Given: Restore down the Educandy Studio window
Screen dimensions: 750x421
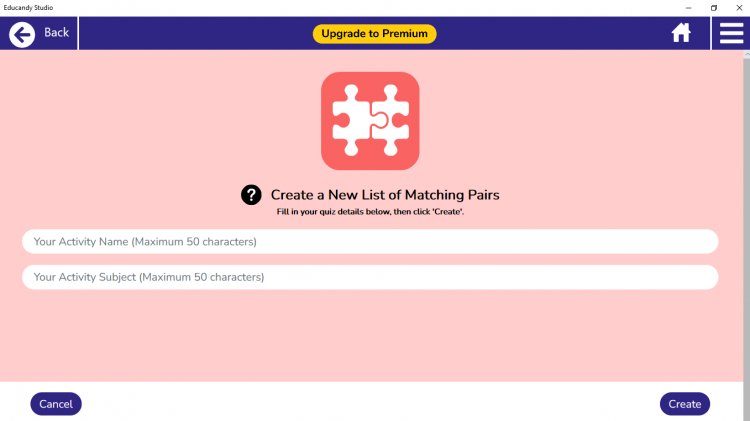Looking at the screenshot, I should [x=714, y=7].
